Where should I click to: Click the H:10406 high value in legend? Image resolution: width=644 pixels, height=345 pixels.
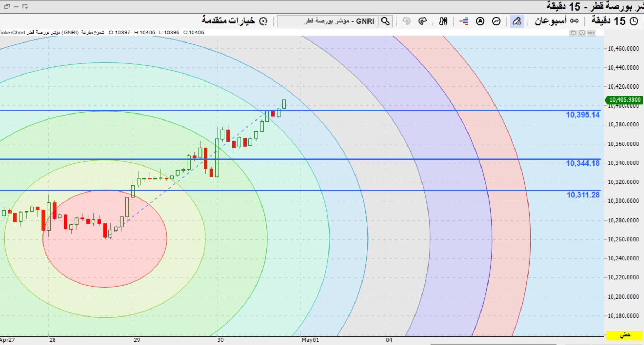[144, 32]
